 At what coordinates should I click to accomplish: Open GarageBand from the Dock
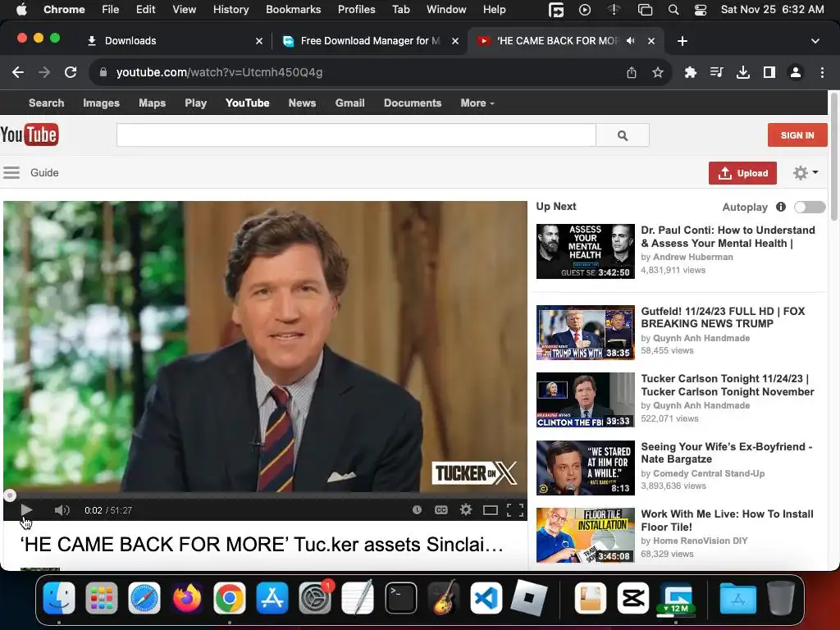pos(444,598)
